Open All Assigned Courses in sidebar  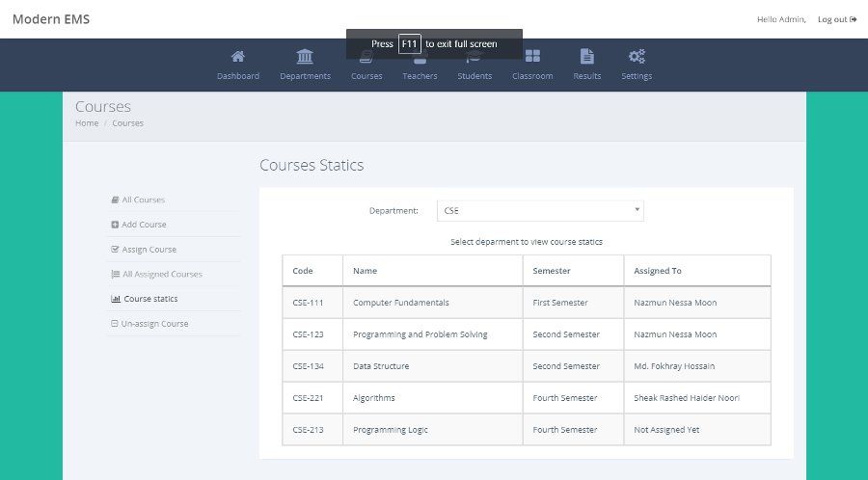pyautogui.click(x=162, y=275)
